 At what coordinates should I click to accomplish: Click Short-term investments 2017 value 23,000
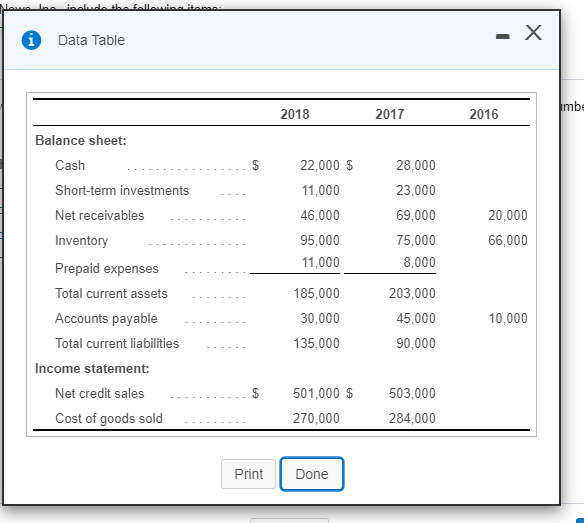pos(416,190)
